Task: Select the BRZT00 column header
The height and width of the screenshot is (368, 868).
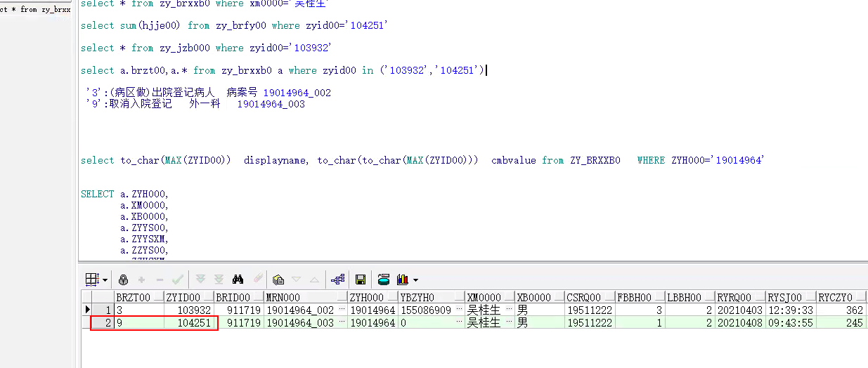Action: click(138, 298)
